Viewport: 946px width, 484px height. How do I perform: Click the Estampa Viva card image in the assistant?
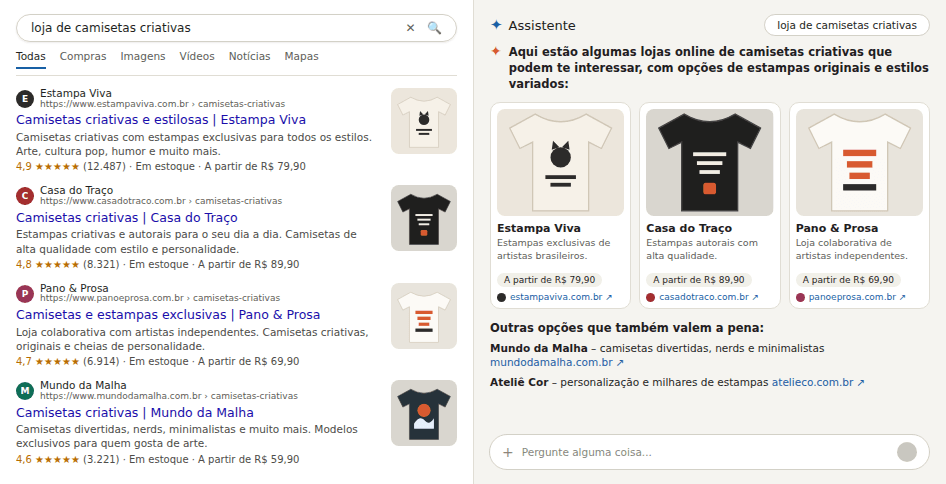click(560, 162)
